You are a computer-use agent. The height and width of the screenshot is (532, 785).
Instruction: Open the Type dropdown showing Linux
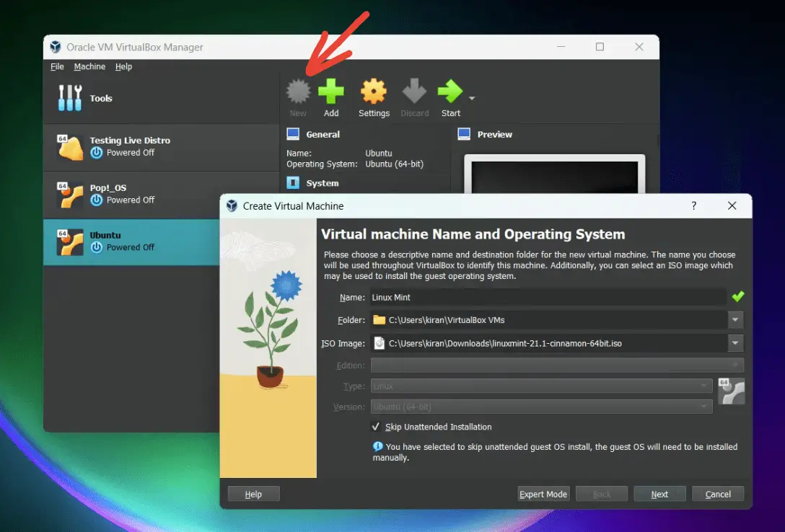(541, 386)
